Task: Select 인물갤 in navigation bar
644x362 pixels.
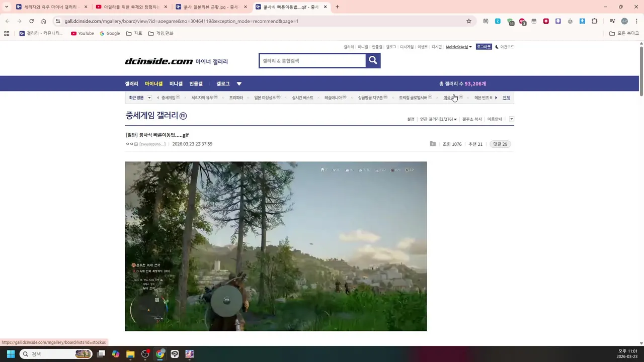Action: pos(196,84)
